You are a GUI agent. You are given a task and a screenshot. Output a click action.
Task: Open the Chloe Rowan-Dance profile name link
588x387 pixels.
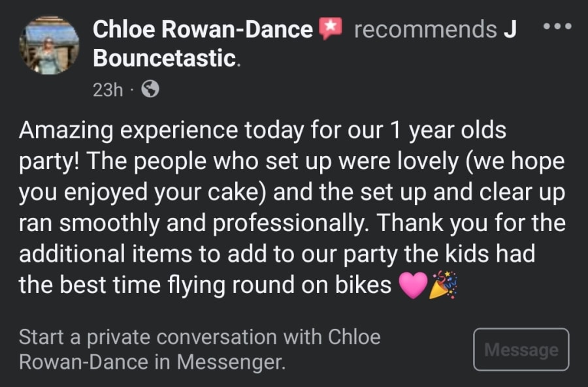coord(203,29)
